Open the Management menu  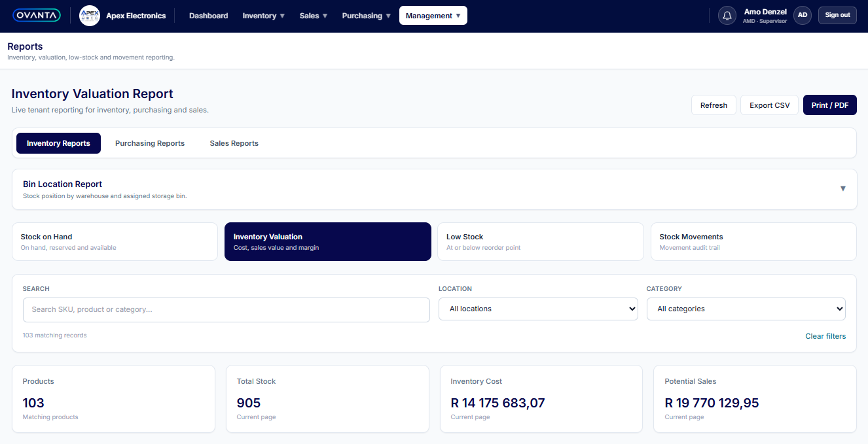[433, 16]
